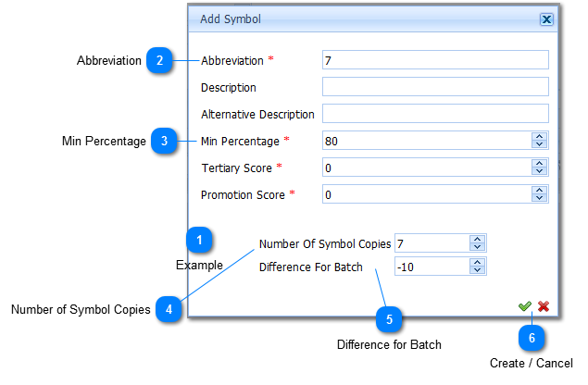Screen dimensions: 588x385
Task: Click the Tertiary Score value field
Action: pos(426,168)
